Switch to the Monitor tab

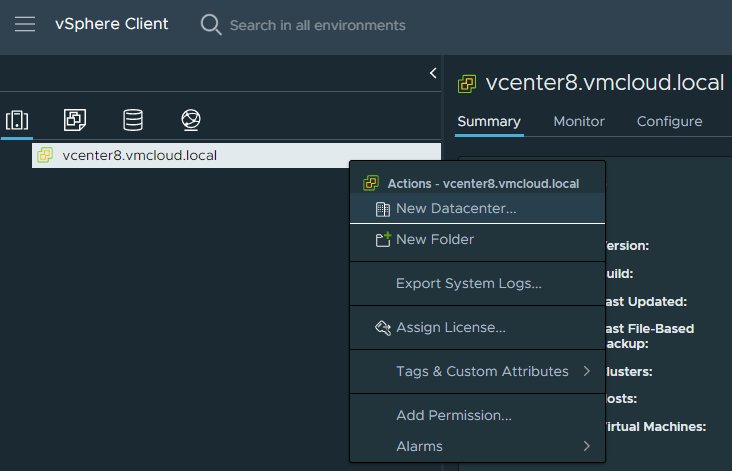click(x=579, y=121)
